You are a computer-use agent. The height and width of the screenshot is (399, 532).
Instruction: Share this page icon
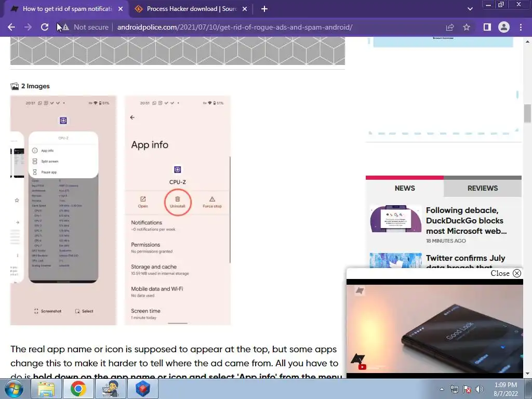pos(450,27)
